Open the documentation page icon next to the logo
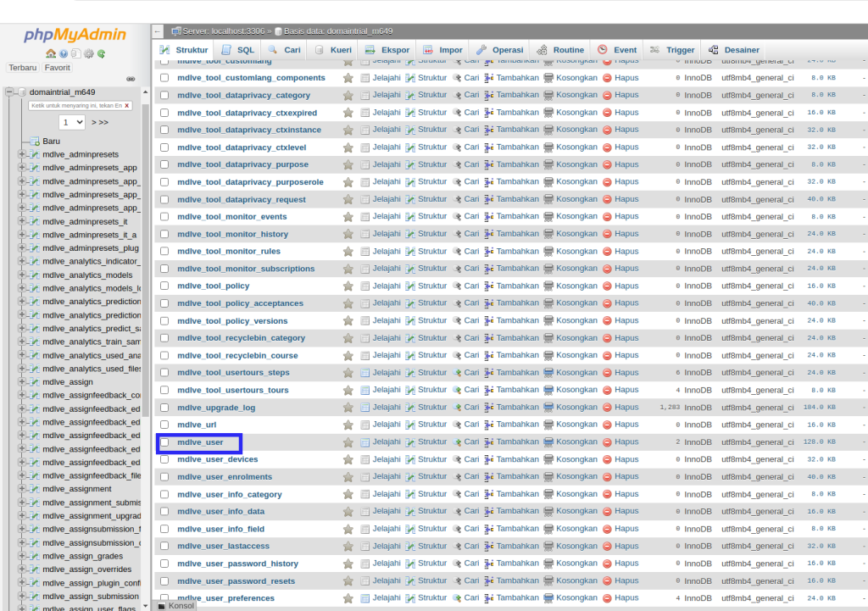Image resolution: width=868 pixels, height=611 pixels. 76,53
